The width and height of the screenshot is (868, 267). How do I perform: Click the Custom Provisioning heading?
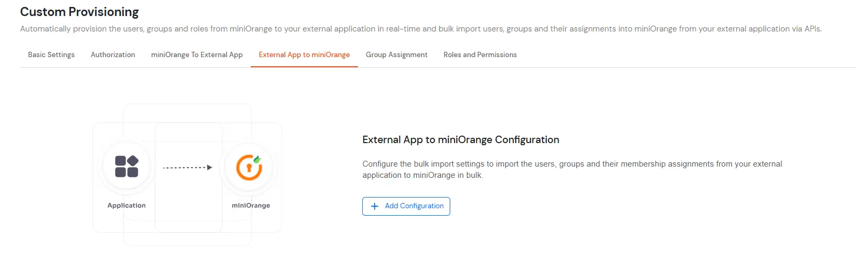click(x=79, y=12)
